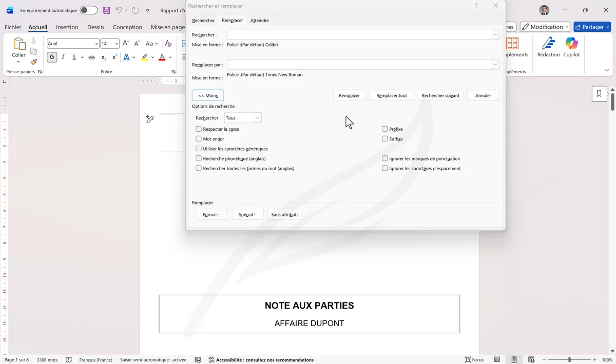Click the clear formatting icon
This screenshot has height=364, width=616.
[168, 44]
